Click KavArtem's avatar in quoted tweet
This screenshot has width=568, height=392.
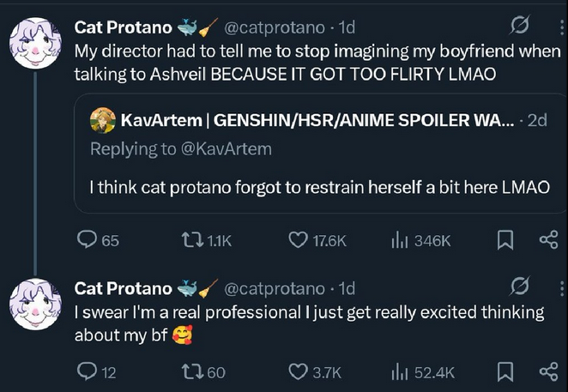102,121
